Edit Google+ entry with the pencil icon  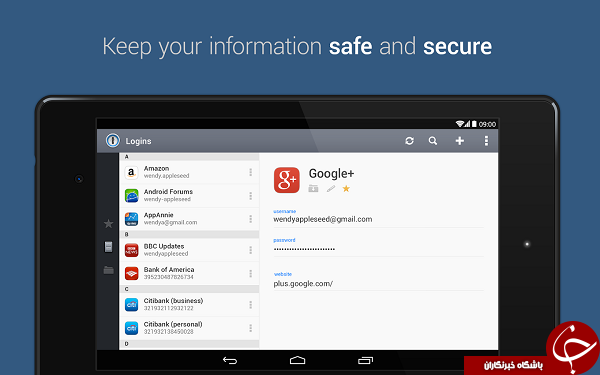331,188
